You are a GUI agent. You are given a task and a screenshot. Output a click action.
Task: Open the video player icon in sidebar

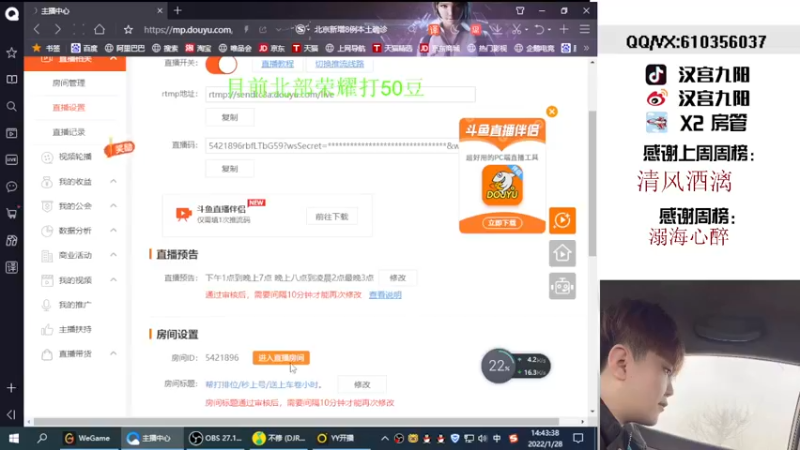[x=11, y=133]
